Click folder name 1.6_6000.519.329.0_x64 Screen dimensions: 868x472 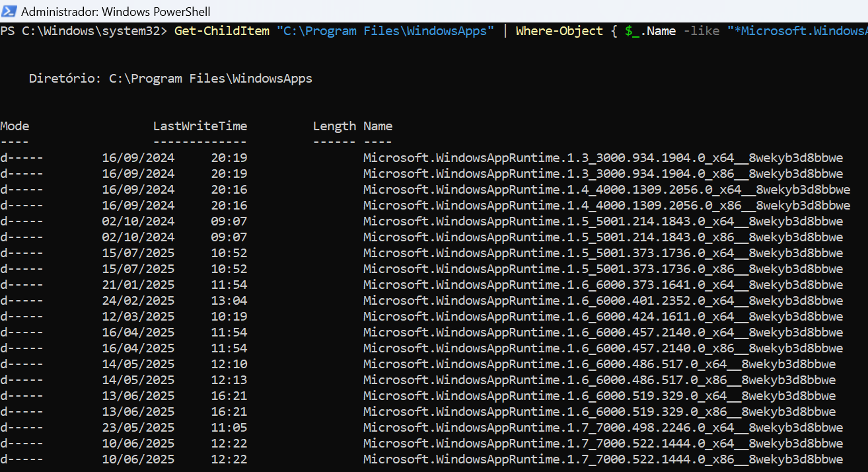600,396
